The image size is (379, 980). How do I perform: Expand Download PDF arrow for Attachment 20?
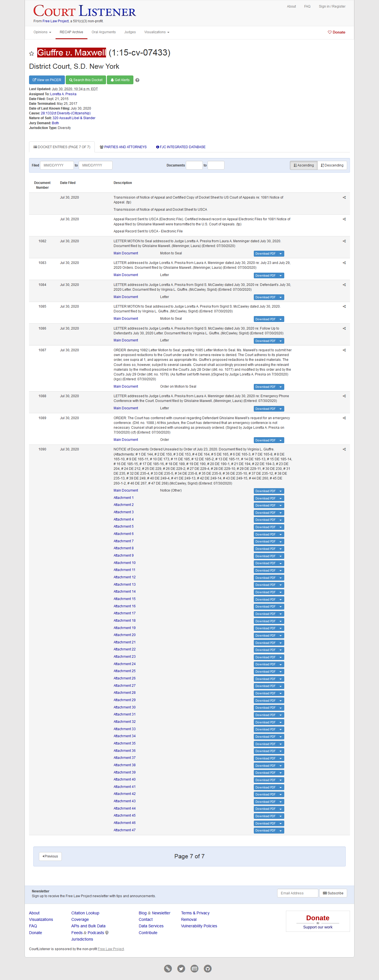pos(281,635)
